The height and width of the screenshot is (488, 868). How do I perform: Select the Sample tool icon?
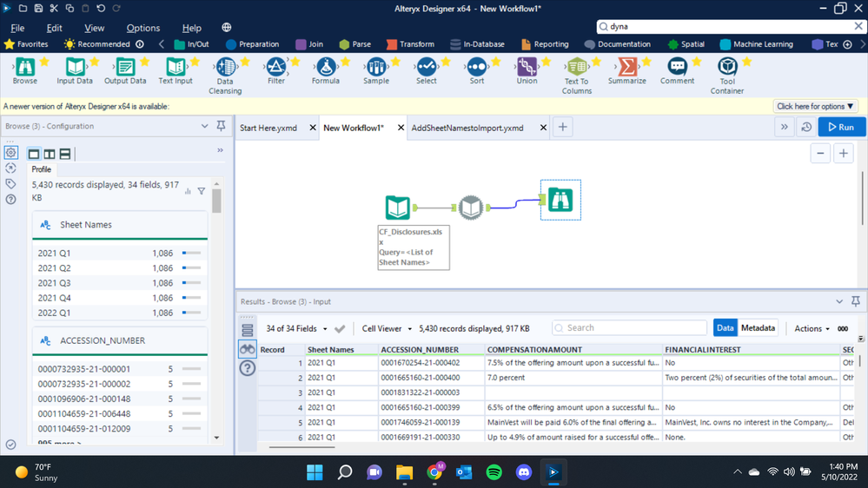pyautogui.click(x=376, y=67)
